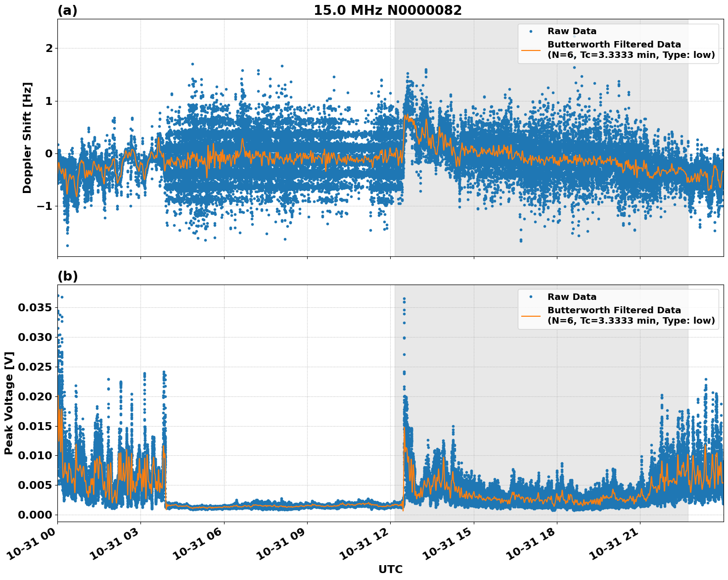Click the voltage spike above 0.035 V
Image resolution: width=728 pixels, height=580 pixels.
[403, 298]
